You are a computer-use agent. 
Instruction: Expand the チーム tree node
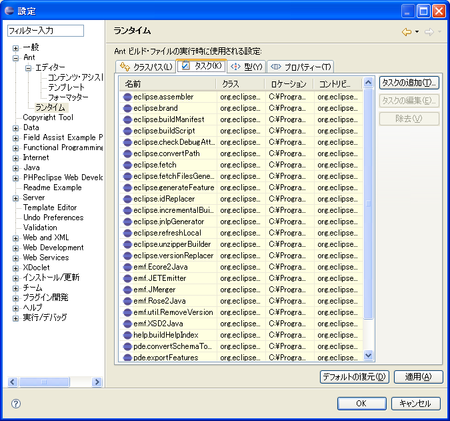(16, 288)
